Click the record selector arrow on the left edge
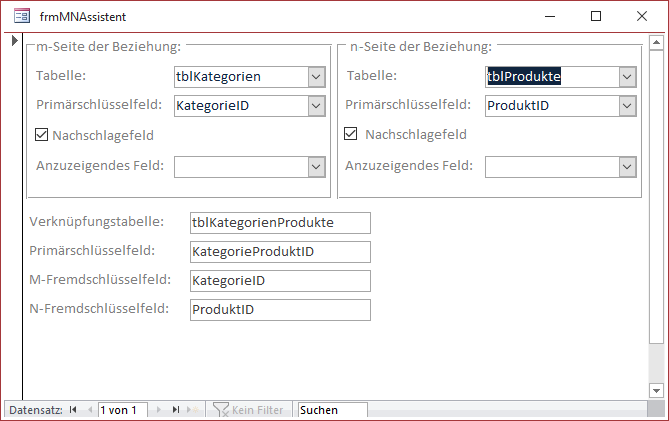669x421 pixels. 15,41
